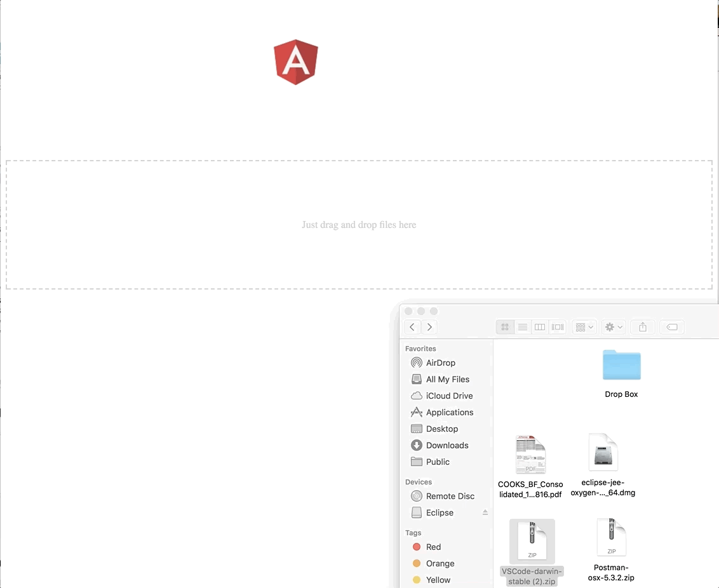Open Desktop in Finder sidebar

click(446, 429)
